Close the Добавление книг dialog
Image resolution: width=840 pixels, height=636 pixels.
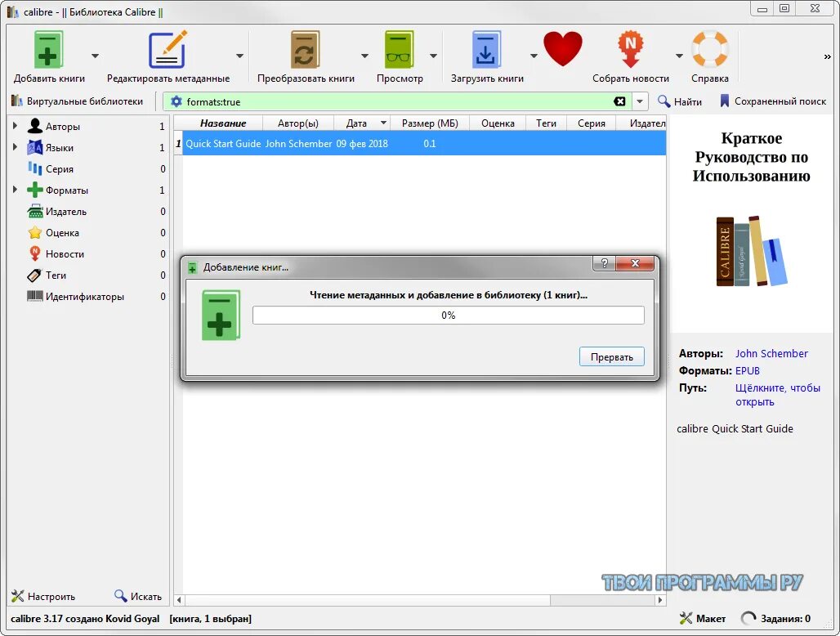[x=635, y=263]
